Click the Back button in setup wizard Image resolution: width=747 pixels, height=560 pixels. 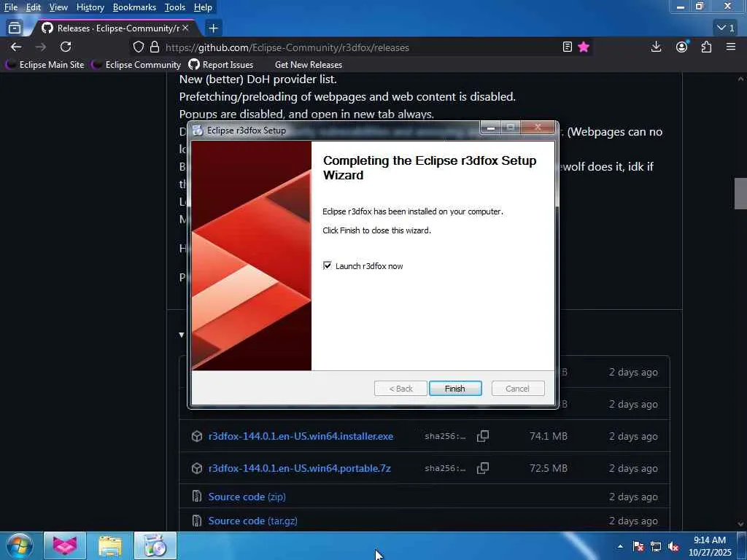pyautogui.click(x=400, y=389)
